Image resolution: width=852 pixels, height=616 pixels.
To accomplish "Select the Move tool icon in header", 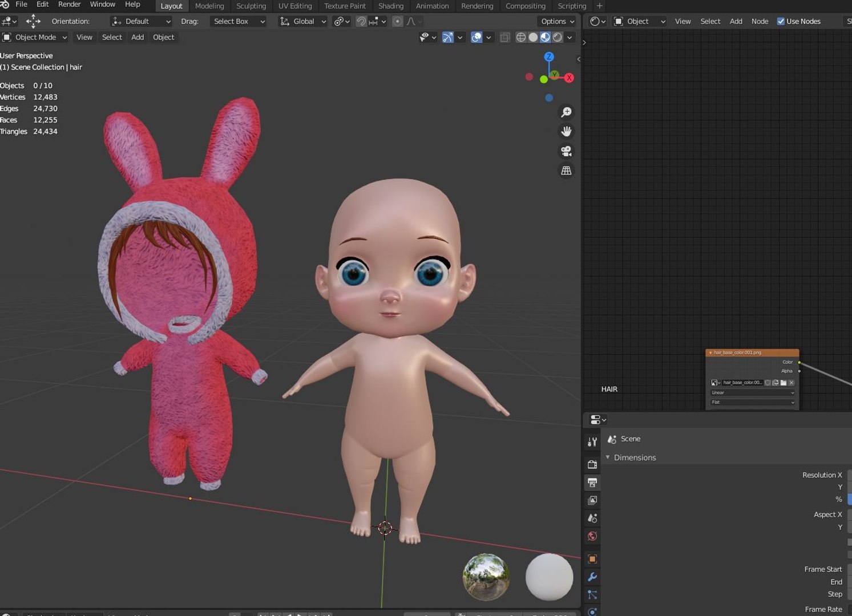I will 33,21.
